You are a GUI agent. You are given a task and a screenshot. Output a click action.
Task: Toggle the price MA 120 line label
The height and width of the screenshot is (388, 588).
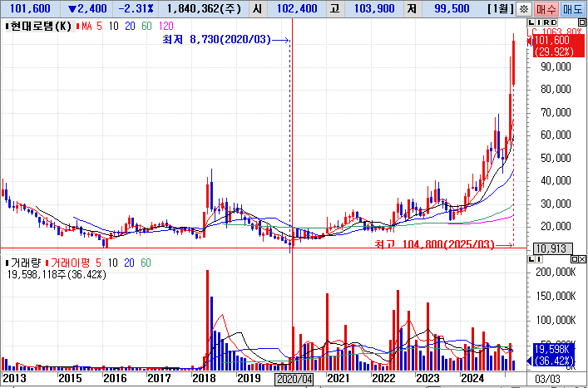tap(166, 27)
